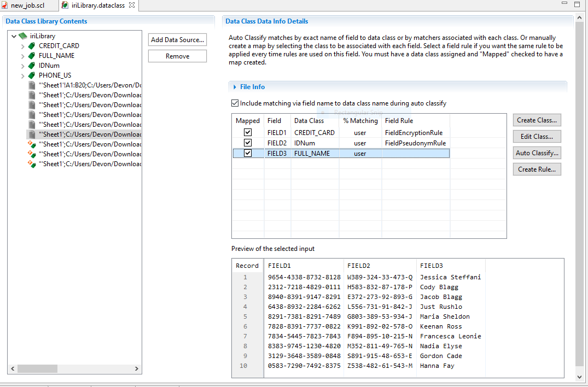Uncheck the Mapped checkbox for FIELD2
Screen dimensions: 588x387
(247, 143)
